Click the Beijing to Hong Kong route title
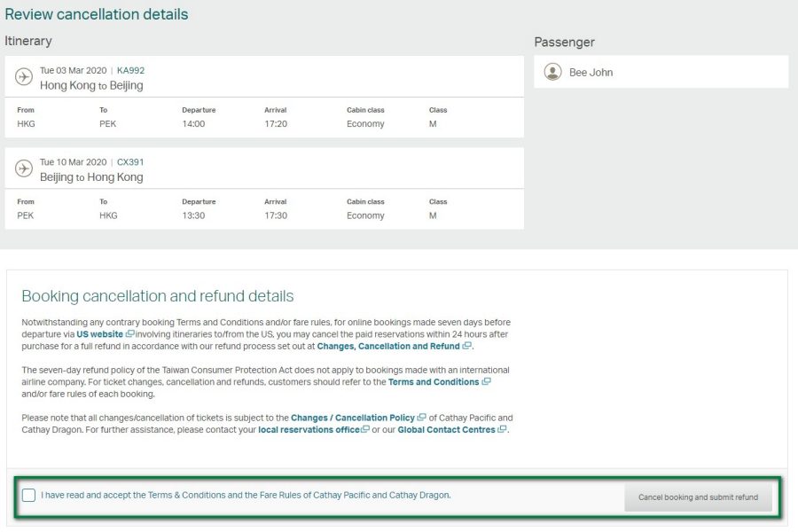This screenshot has height=532, width=798. click(91, 177)
